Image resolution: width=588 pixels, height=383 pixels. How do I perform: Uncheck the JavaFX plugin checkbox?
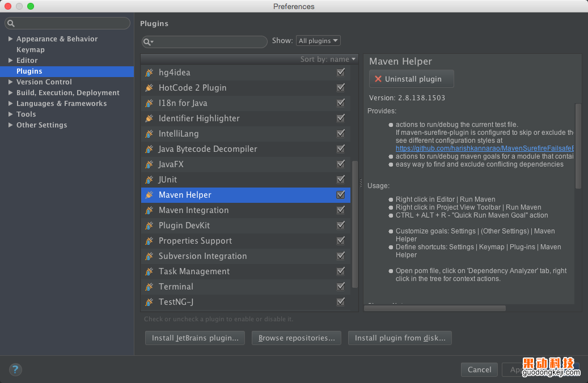[340, 164]
